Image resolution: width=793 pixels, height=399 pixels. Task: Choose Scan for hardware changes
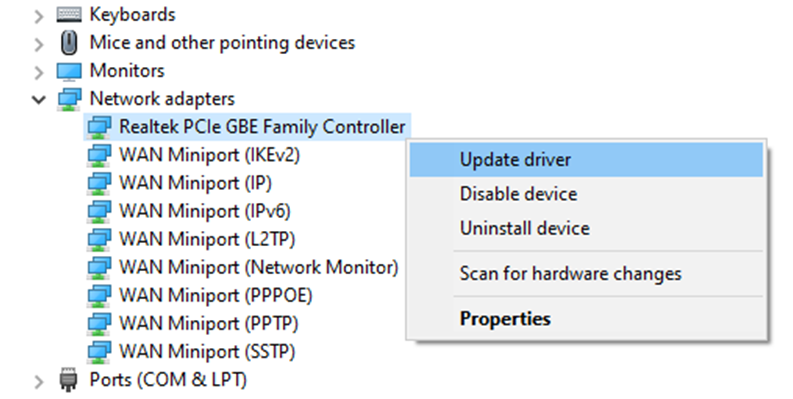[x=586, y=274]
